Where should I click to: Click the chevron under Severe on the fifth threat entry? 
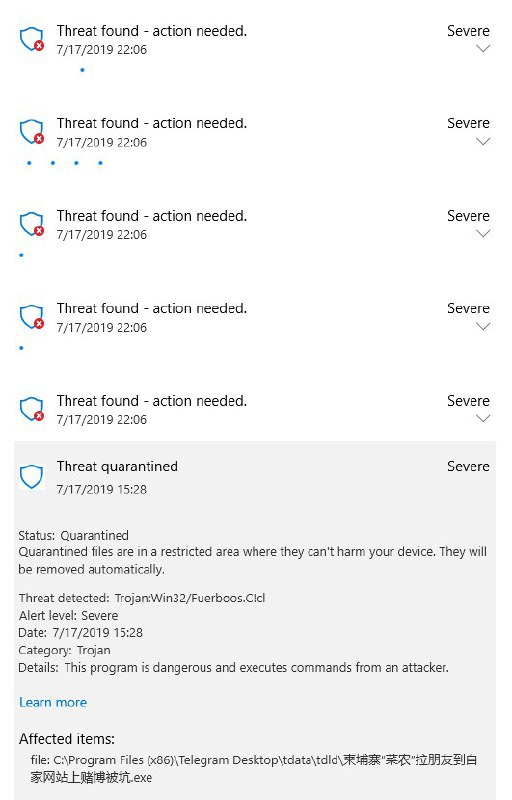click(x=482, y=418)
